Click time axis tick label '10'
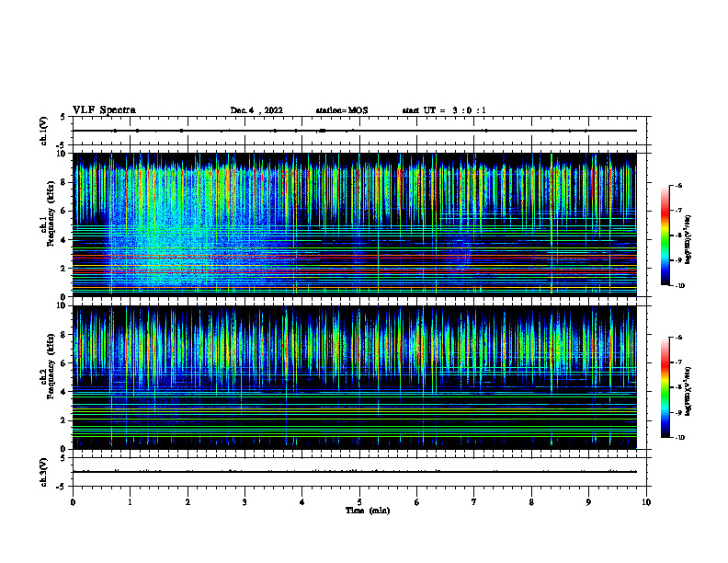This screenshot has height=563, width=728. tap(646, 502)
